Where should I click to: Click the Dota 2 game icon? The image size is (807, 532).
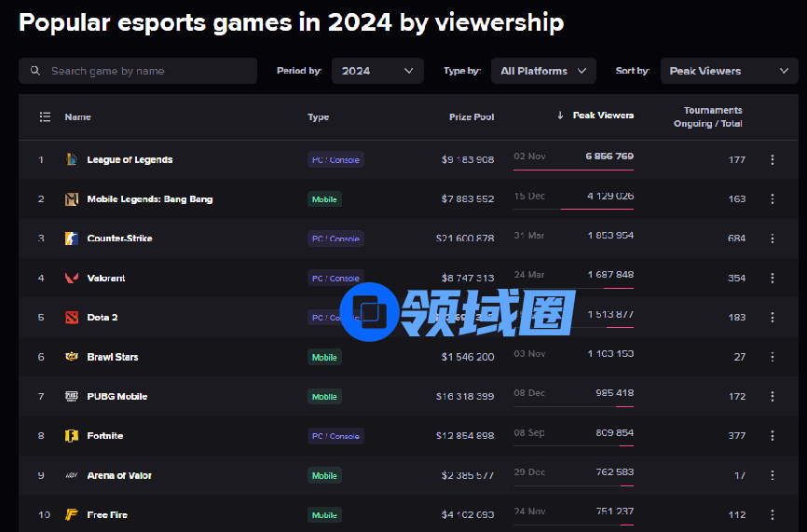72,318
